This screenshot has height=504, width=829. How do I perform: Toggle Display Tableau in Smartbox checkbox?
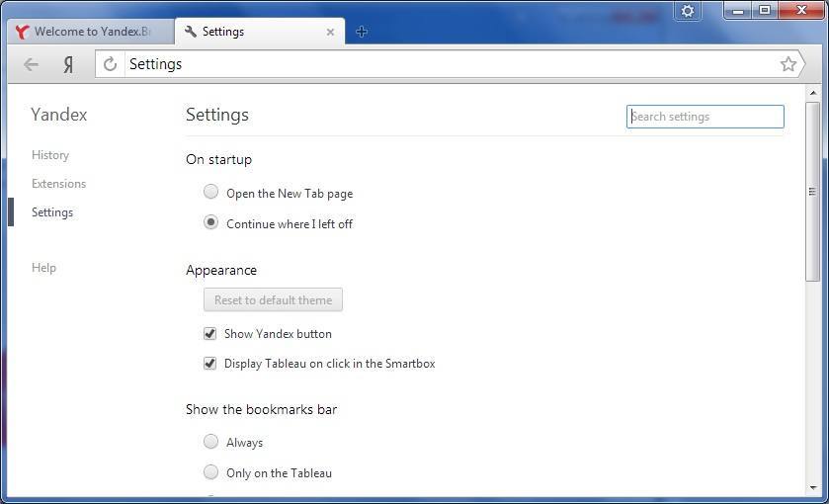pyautogui.click(x=209, y=364)
